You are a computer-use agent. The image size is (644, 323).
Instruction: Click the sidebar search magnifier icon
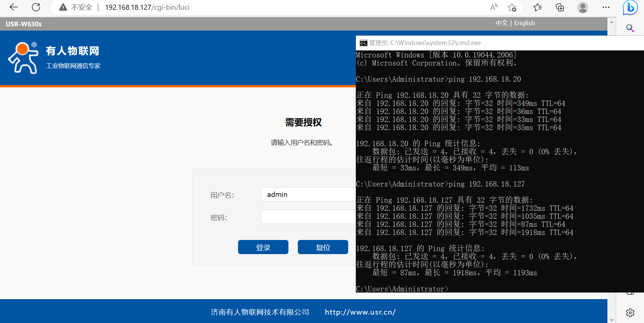coord(630,28)
